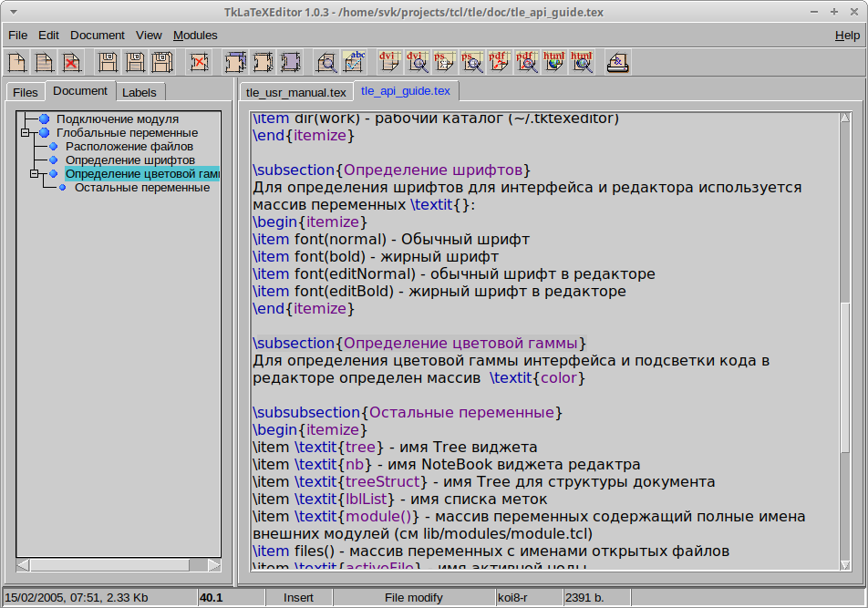
Task: Click the magnifier search icon in toolbar
Action: (x=325, y=62)
